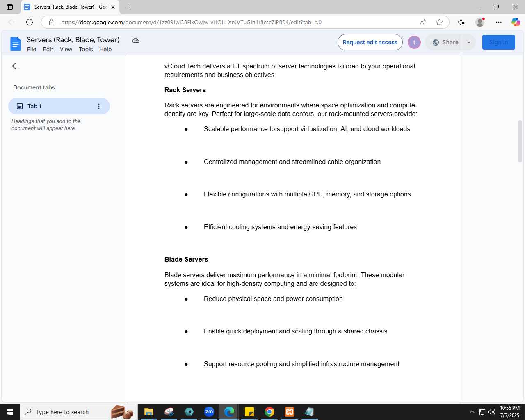Open the browser profile icon

480,22
